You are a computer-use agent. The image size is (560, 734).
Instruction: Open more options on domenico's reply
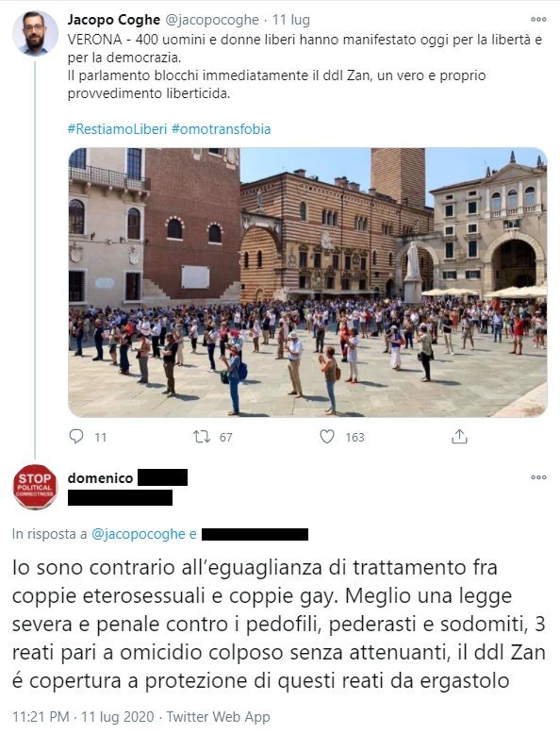tap(538, 477)
